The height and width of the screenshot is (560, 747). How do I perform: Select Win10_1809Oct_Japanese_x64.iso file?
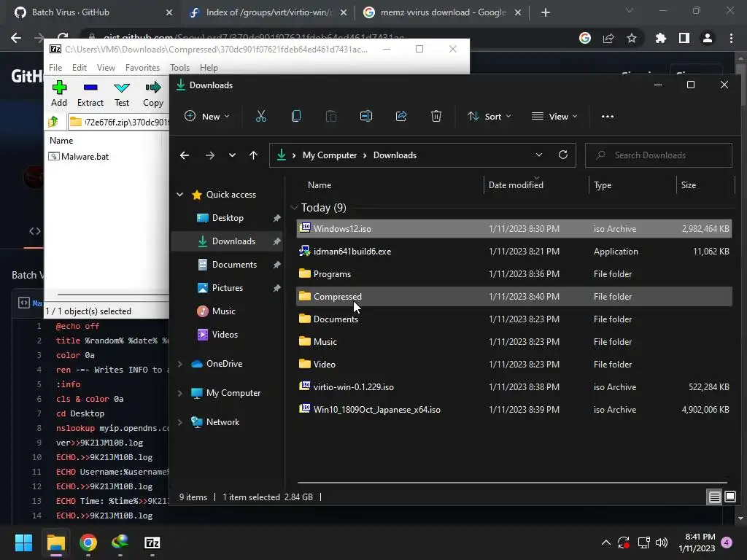pyautogui.click(x=514, y=410)
